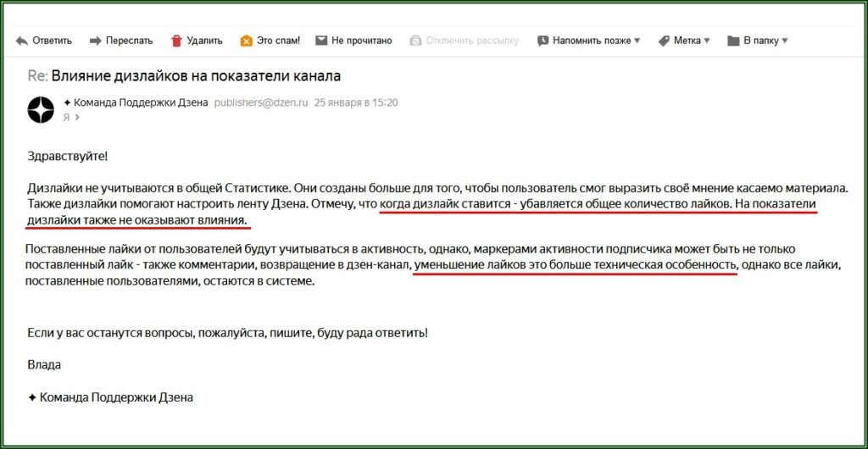868x449 pixels.
Task: Click the line starting Если у вас останутся вопросы
Action: (227, 334)
